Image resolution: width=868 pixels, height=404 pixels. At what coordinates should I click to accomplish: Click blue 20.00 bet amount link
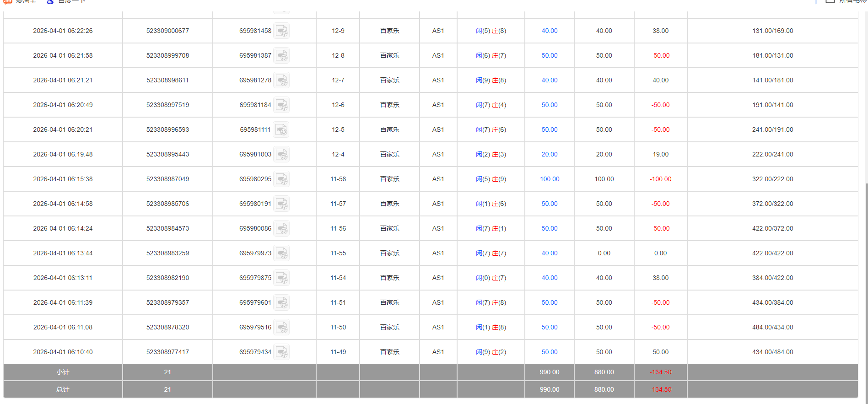point(549,155)
